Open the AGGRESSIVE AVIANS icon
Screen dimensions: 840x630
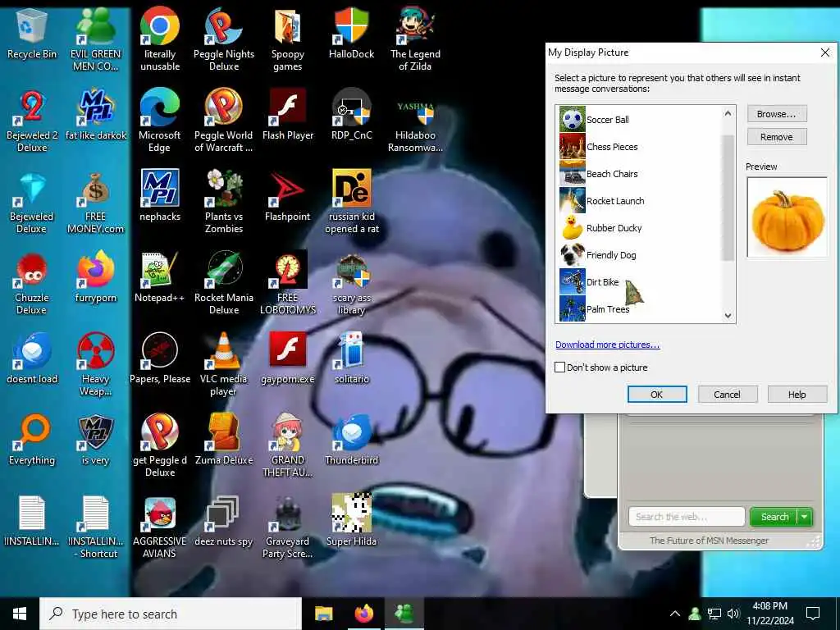[160, 529]
